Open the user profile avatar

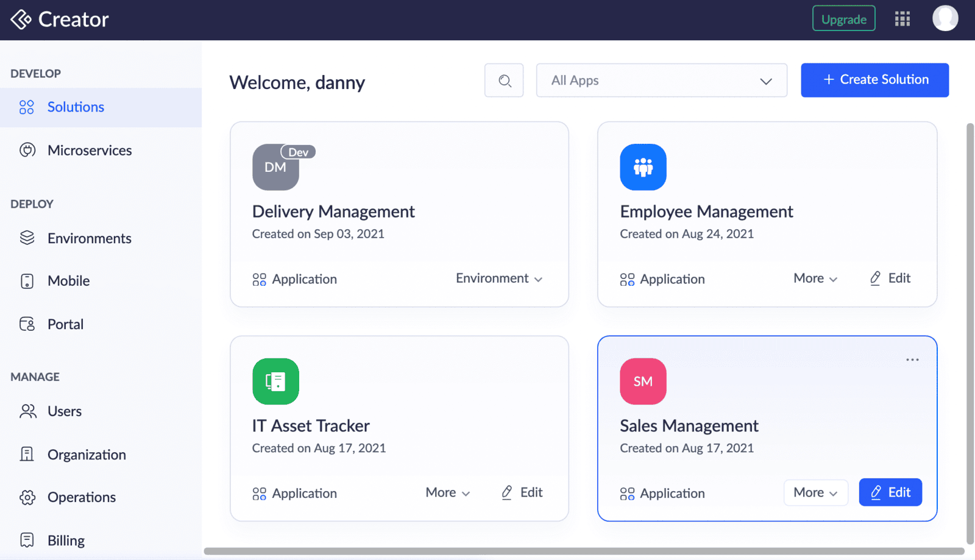[x=945, y=18]
